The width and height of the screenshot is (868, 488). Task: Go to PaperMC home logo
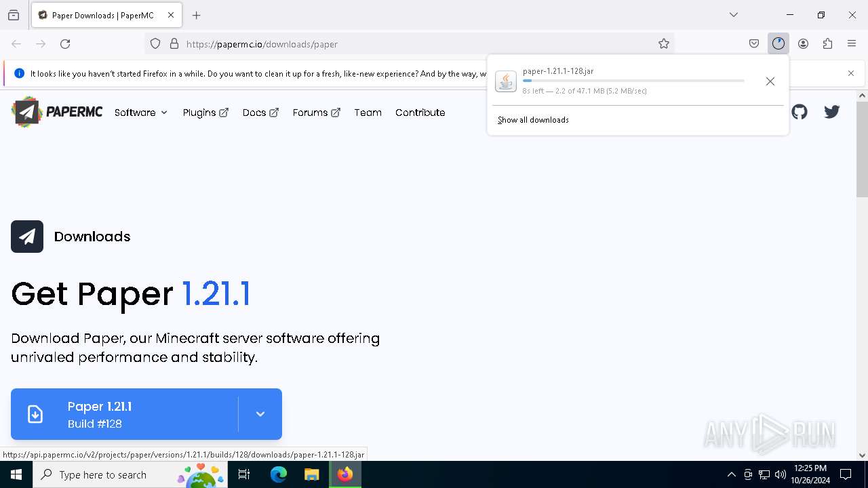tap(57, 112)
